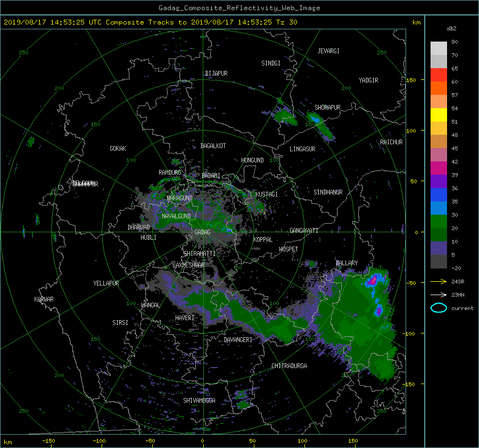The width and height of the screenshot is (479, 448).
Task: Click the yellow 24SR arrow legend symbol
Action: [x=439, y=281]
